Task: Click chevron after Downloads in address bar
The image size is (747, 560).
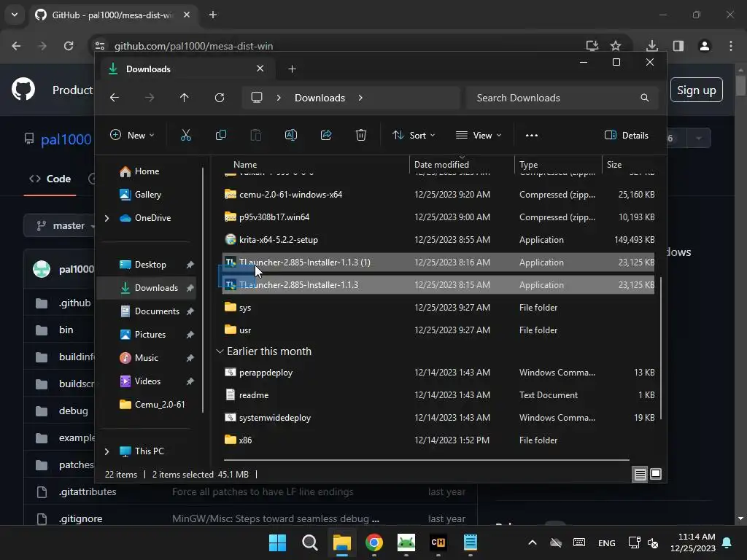Action: [x=360, y=98]
